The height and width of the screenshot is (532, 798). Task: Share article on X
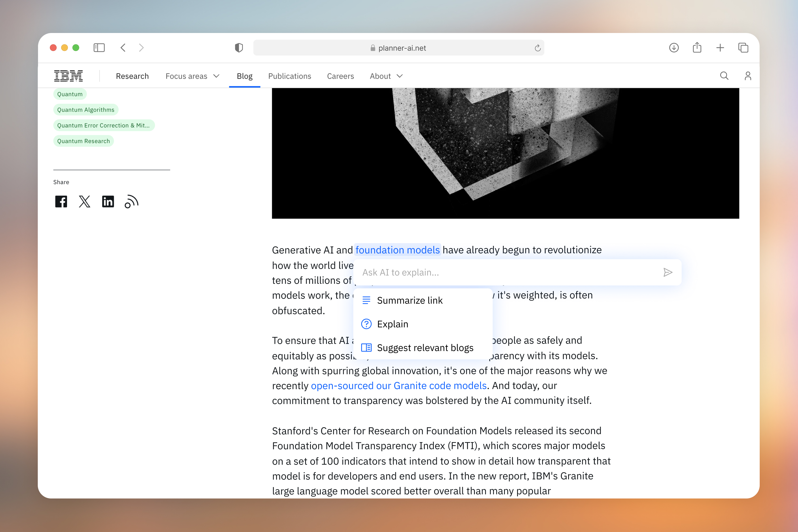[x=85, y=202]
